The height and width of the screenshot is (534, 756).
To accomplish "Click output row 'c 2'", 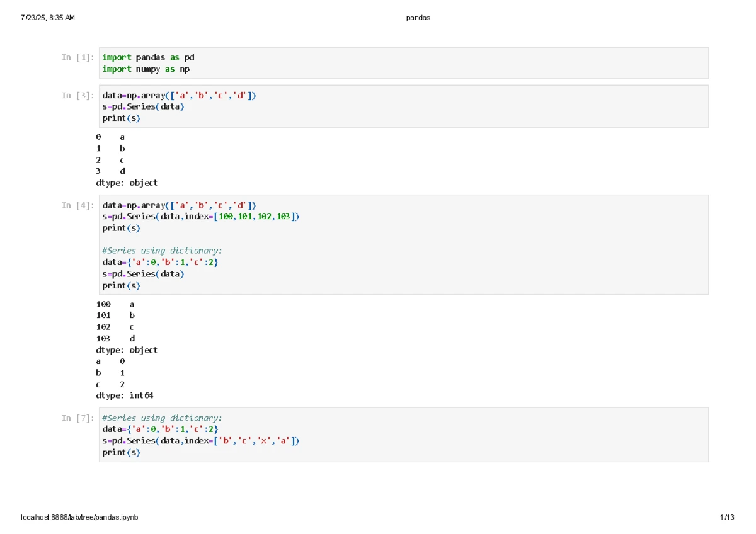I will pos(110,384).
